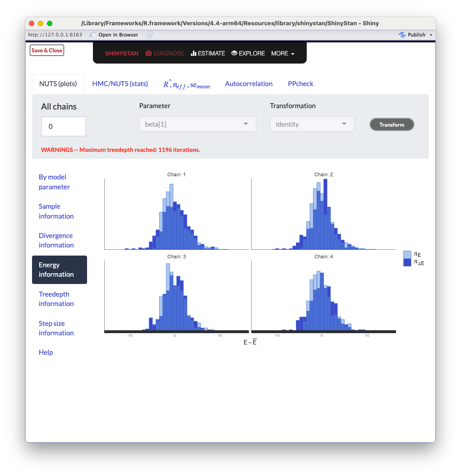
Task: Open the EXPLORE page in navbar
Action: pos(248,53)
